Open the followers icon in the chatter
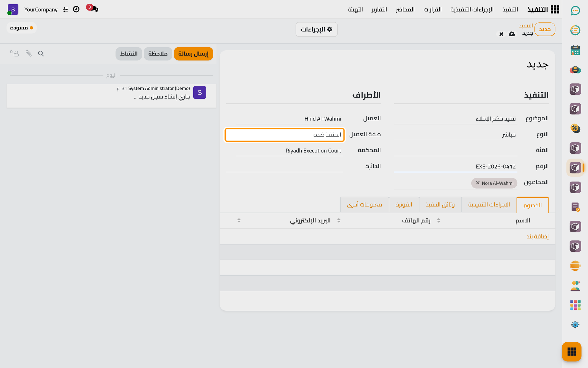Screen dimensions: 588x368 [15, 53]
